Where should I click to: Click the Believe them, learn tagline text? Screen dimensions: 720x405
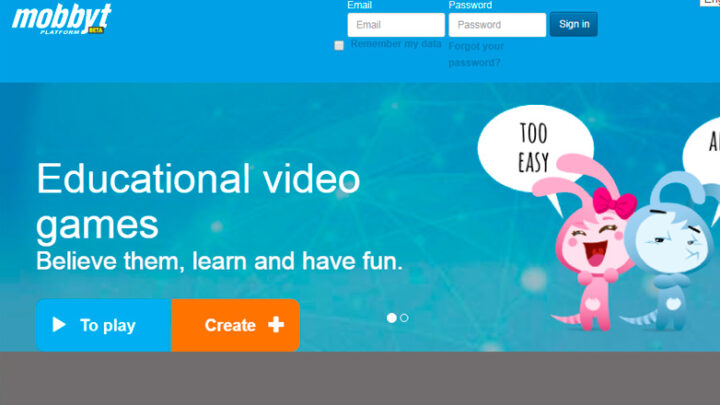point(219,262)
